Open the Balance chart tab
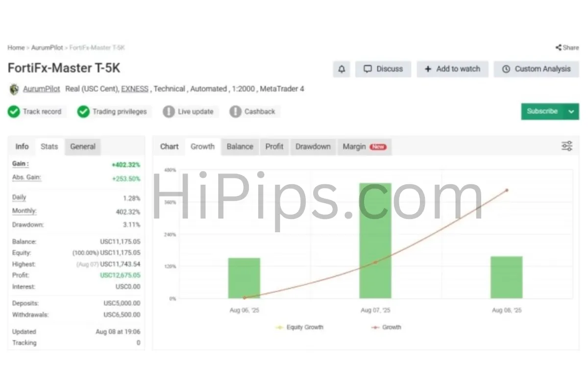The image size is (588, 392). (240, 147)
